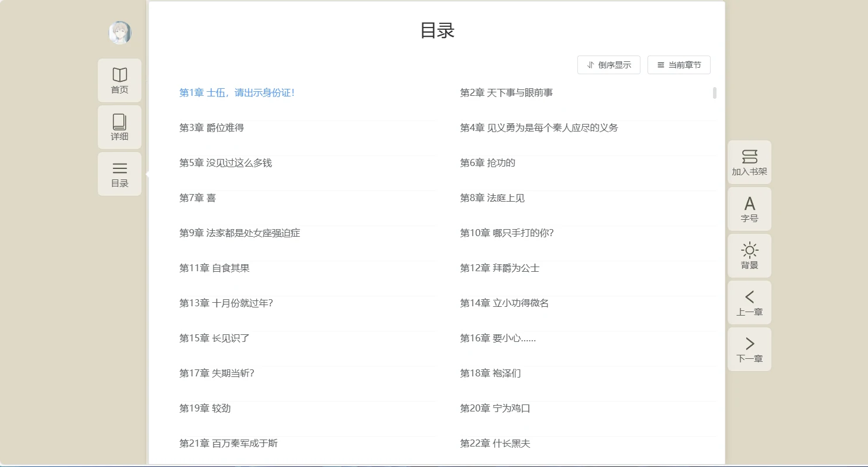The image size is (868, 467).
Task: Add book to shelf with 加入书架
Action: [749, 162]
